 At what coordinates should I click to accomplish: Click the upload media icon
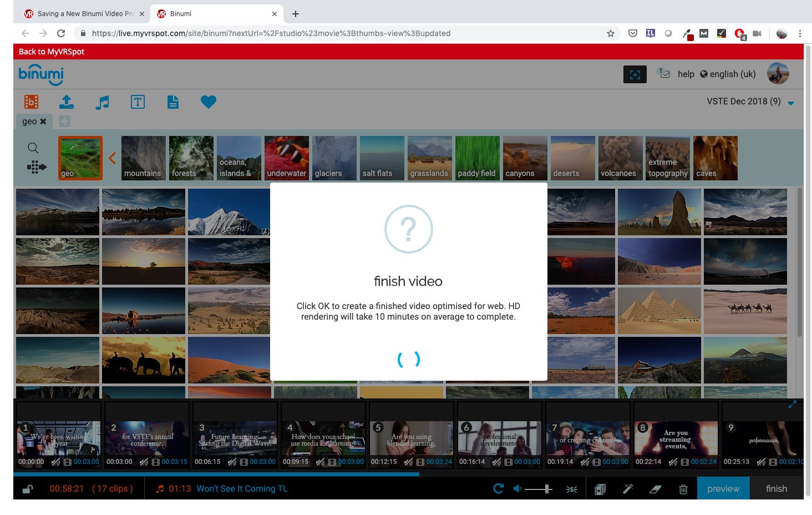(x=67, y=102)
